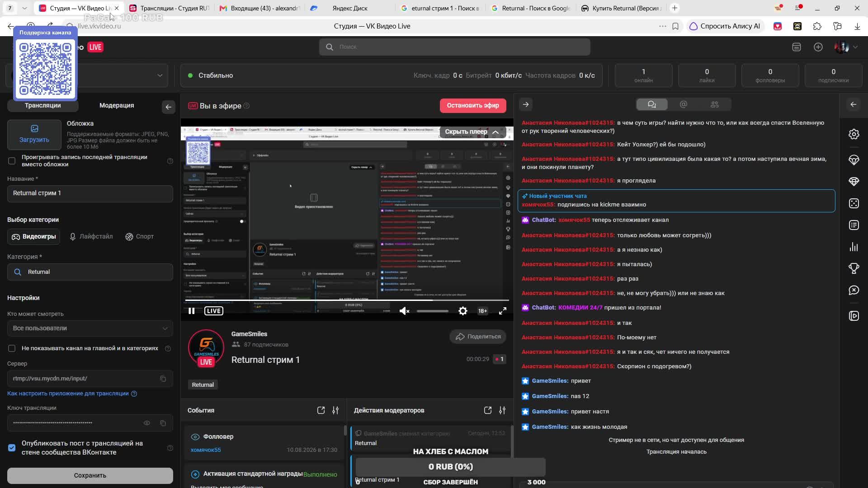Toggle hiding channel from main and categories
868x488 pixels.
click(x=12, y=348)
